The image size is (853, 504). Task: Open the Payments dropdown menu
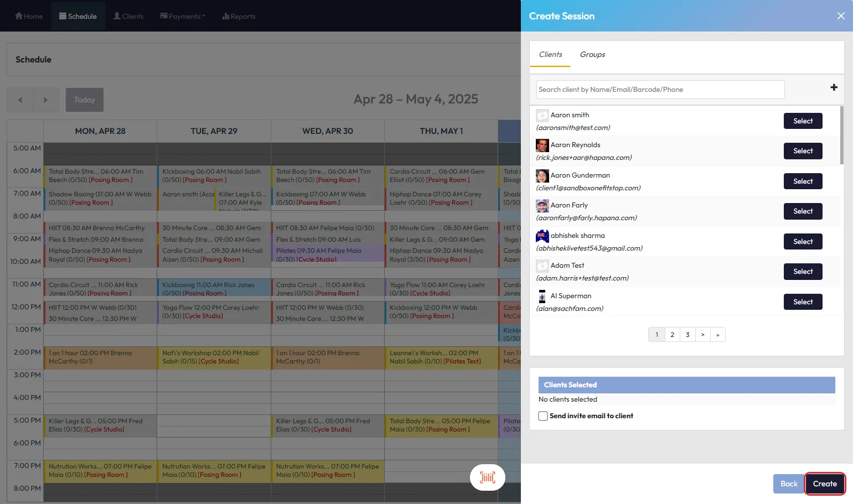click(183, 17)
